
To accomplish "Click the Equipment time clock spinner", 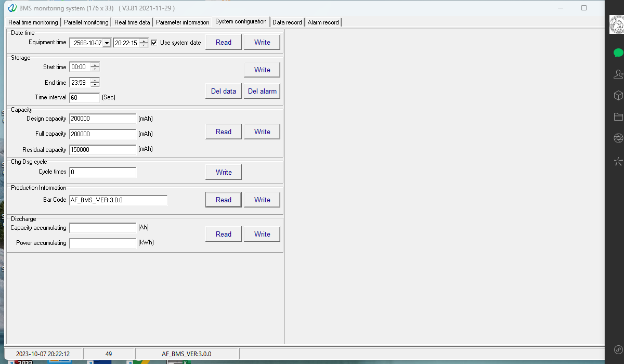I will pyautogui.click(x=144, y=43).
